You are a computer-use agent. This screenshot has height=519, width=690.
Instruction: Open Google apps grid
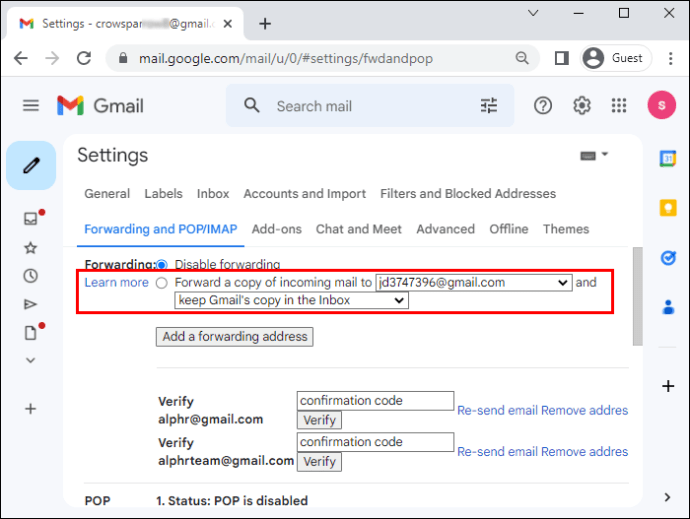[x=619, y=105]
